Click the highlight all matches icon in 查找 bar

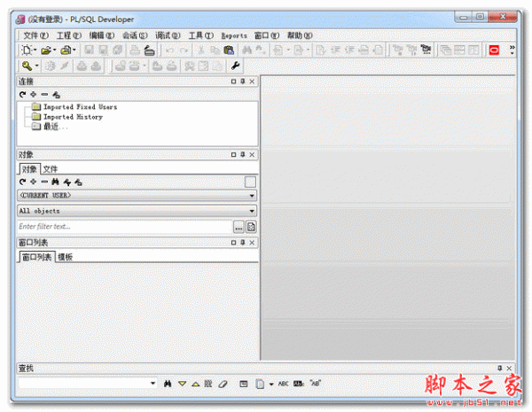(208, 384)
